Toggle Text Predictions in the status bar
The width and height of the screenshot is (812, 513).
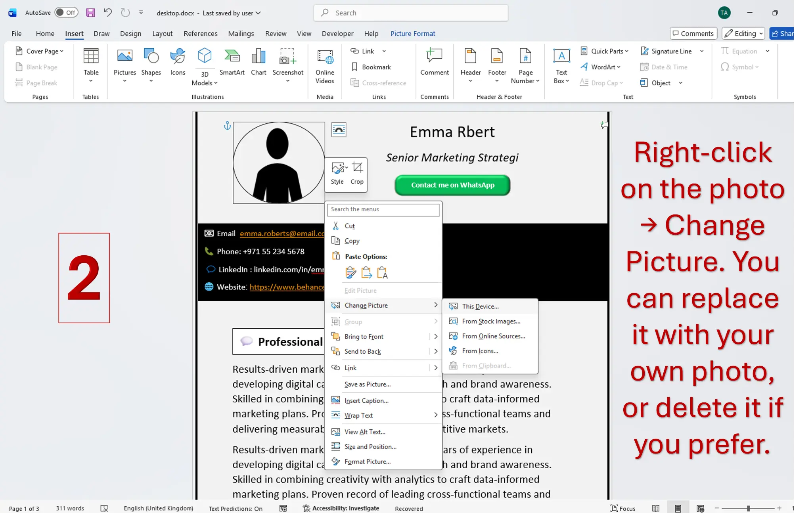pyautogui.click(x=235, y=508)
